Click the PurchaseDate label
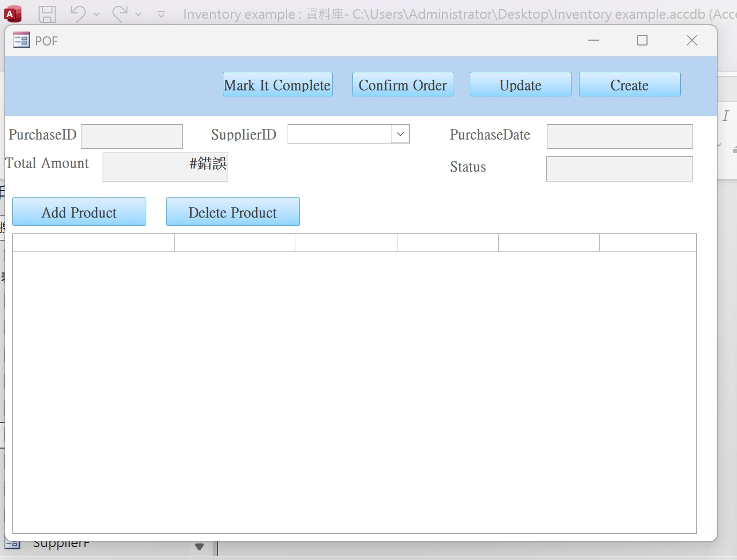Viewport: 737px width, 560px height. (490, 135)
